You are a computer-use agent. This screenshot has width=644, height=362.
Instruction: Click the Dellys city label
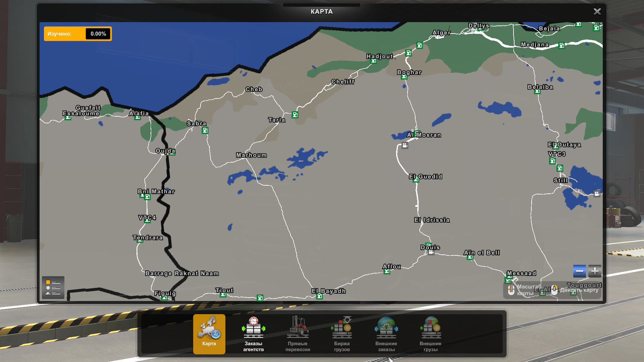pos(479,26)
